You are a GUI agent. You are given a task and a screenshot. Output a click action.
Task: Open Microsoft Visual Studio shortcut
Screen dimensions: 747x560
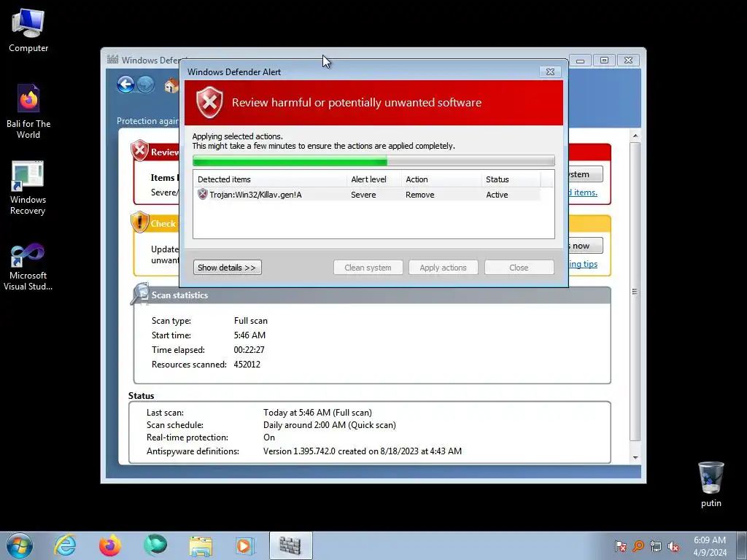tap(28, 267)
